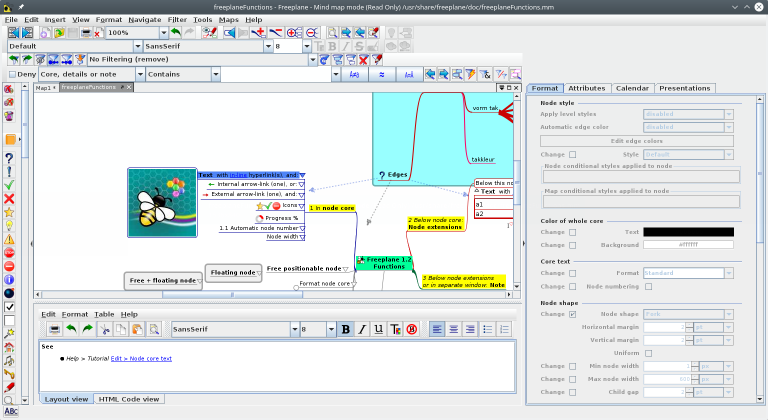Click the find next arrow in search toolbar
The width and height of the screenshot is (768, 420).
(x=443, y=74)
